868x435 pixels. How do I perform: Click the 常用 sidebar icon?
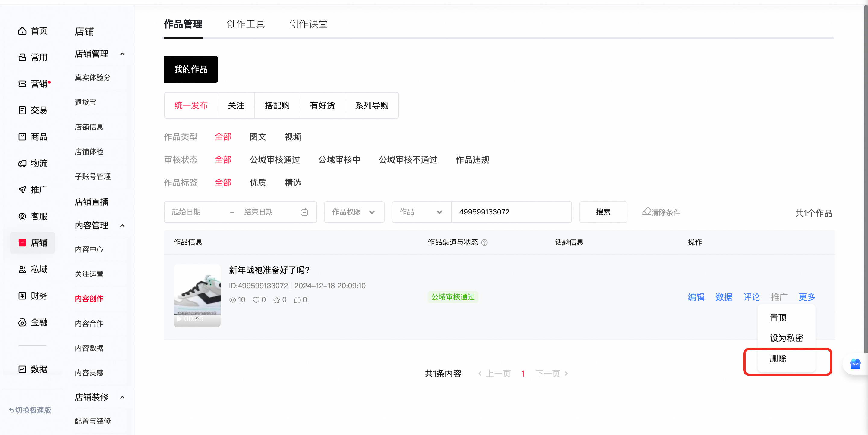(22, 57)
